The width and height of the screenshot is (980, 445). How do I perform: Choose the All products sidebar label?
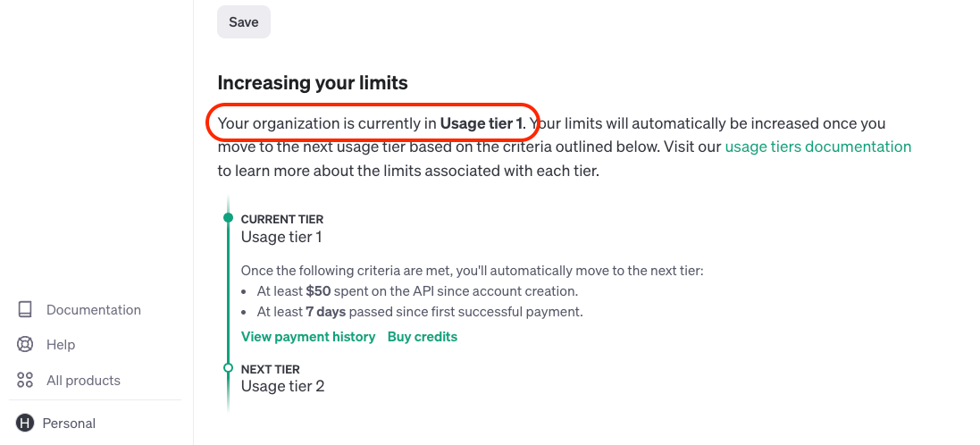[x=83, y=381]
